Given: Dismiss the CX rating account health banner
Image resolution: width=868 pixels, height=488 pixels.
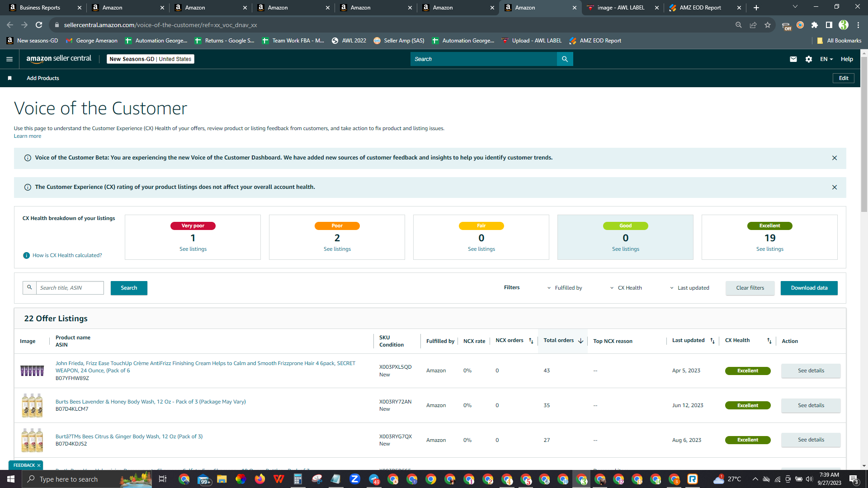Looking at the screenshot, I should (835, 188).
